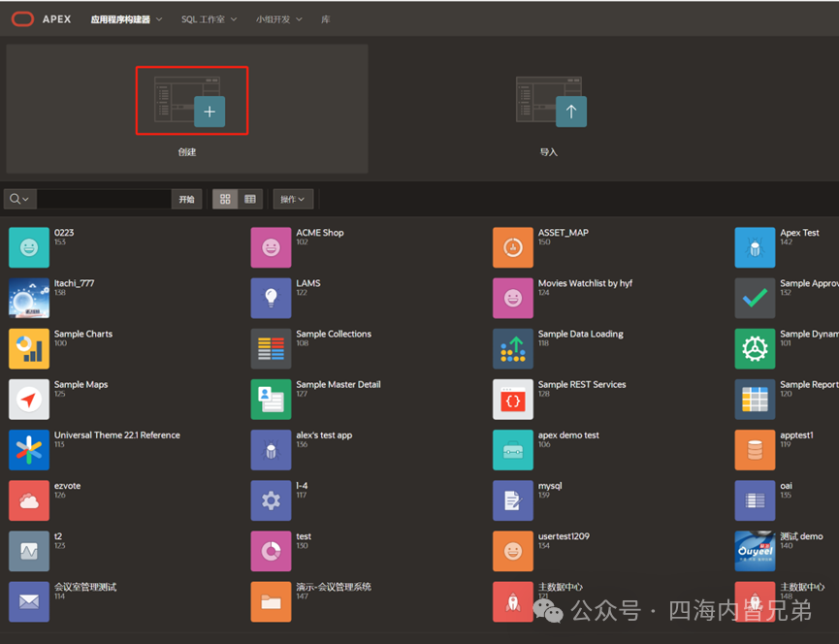Open the apptest1 database icon
Image resolution: width=839 pixels, height=644 pixels.
pyautogui.click(x=755, y=450)
